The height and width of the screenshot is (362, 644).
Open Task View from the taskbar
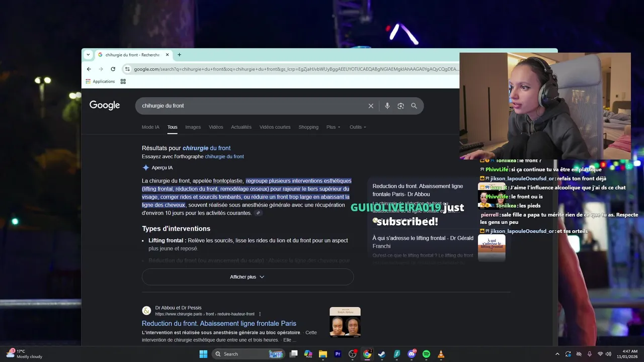(x=294, y=354)
